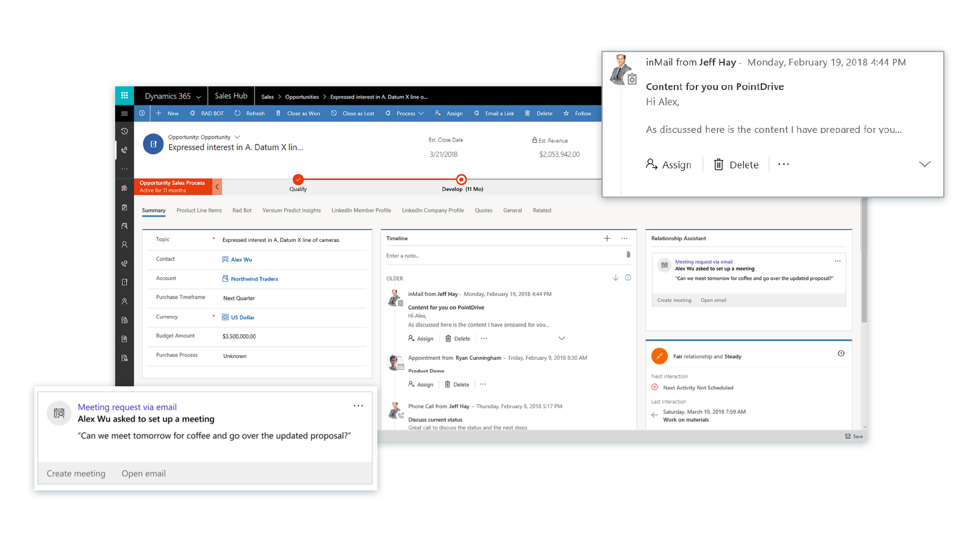
Task: Open ellipsis menu in enlarged inMail callout
Action: click(x=783, y=164)
